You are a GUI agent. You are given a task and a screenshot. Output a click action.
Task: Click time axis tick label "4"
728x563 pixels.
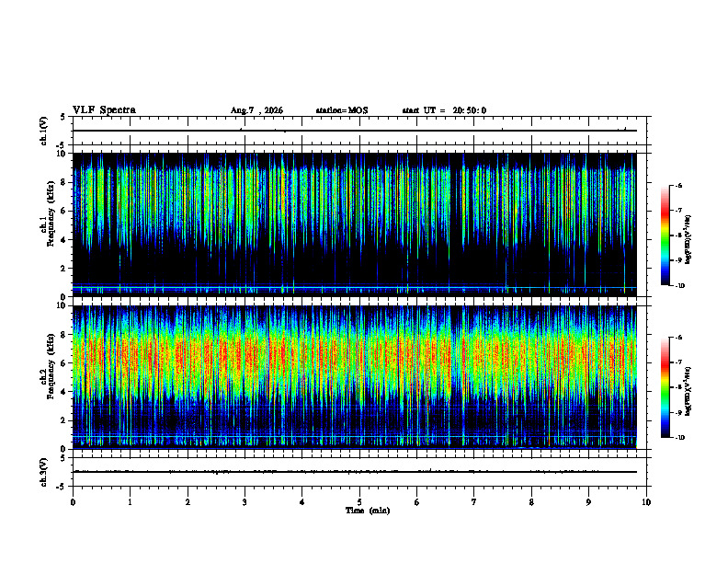click(x=302, y=502)
